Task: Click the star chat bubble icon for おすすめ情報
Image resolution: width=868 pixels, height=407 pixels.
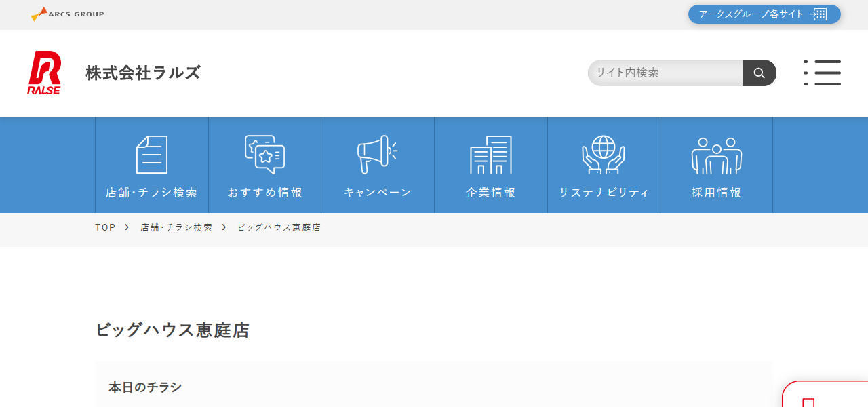Action: pos(264,155)
